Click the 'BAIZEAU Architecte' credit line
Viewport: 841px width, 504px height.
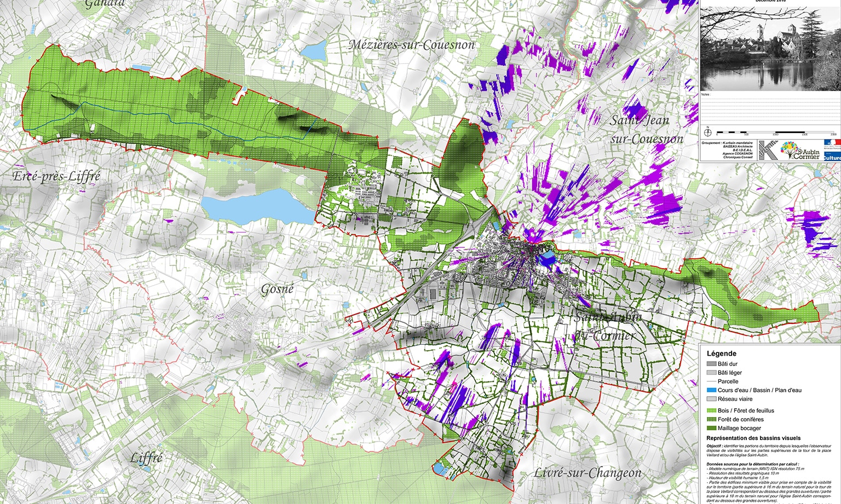[738, 147]
